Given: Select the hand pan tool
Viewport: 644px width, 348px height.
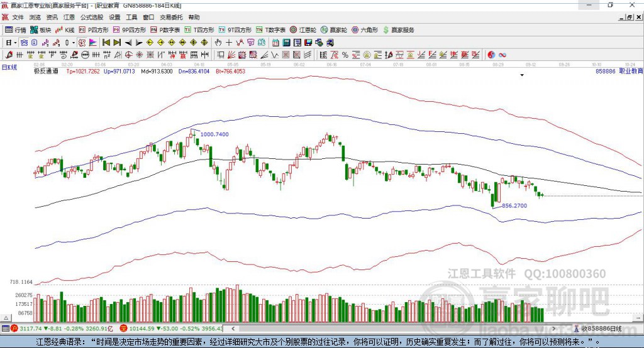Looking at the screenshot, I should 218,43.
